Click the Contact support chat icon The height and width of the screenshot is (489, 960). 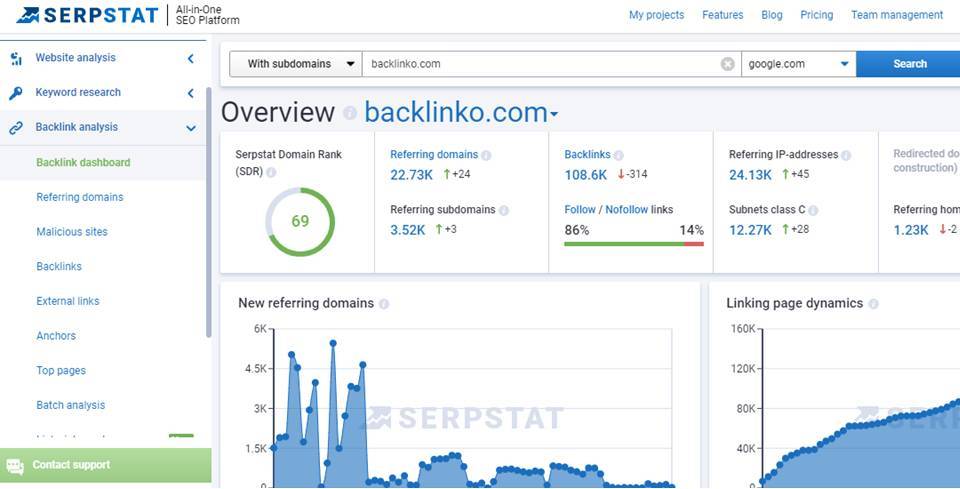click(15, 466)
